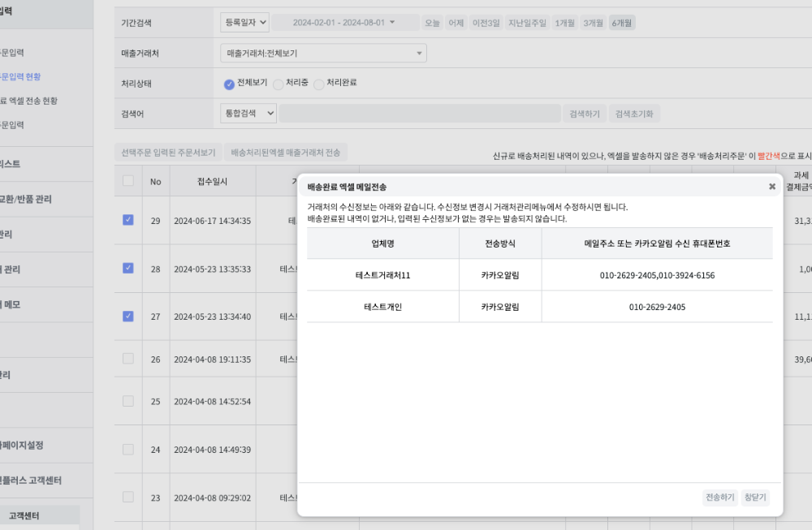Click the 업체명 column header in dialog
This screenshot has width=812, height=530.
(x=382, y=243)
